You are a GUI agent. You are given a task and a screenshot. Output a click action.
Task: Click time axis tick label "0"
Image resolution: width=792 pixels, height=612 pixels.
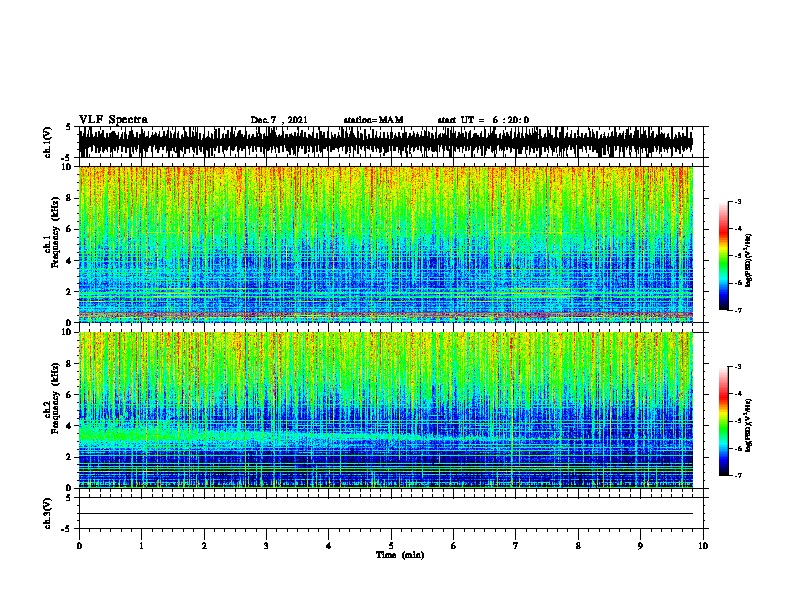pos(79,546)
